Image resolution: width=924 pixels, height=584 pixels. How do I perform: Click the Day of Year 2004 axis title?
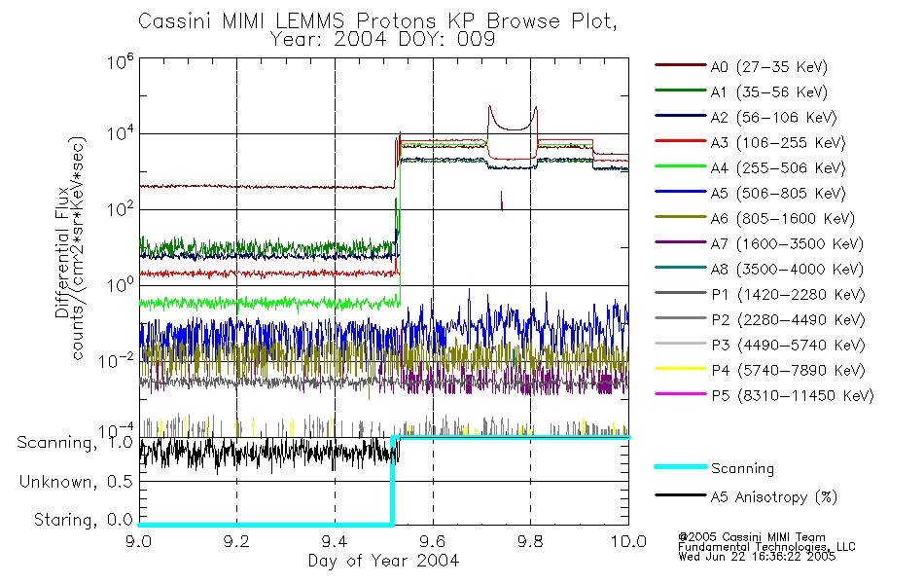(x=383, y=561)
